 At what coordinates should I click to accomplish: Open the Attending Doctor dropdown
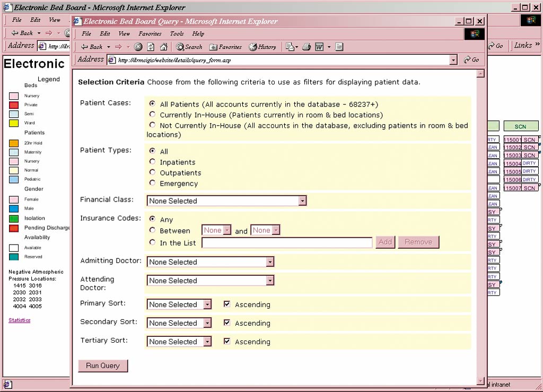210,280
